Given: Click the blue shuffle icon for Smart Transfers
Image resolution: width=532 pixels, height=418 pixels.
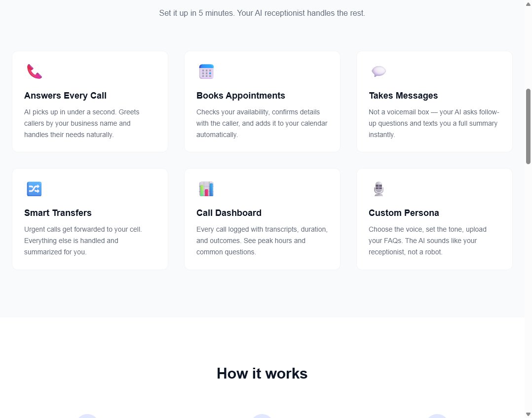Looking at the screenshot, I should click(x=34, y=188).
